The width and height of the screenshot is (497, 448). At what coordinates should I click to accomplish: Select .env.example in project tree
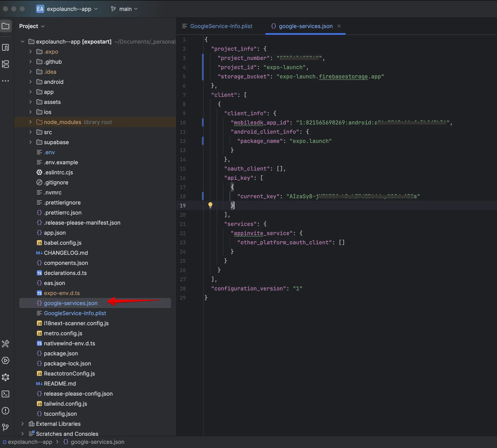(61, 162)
